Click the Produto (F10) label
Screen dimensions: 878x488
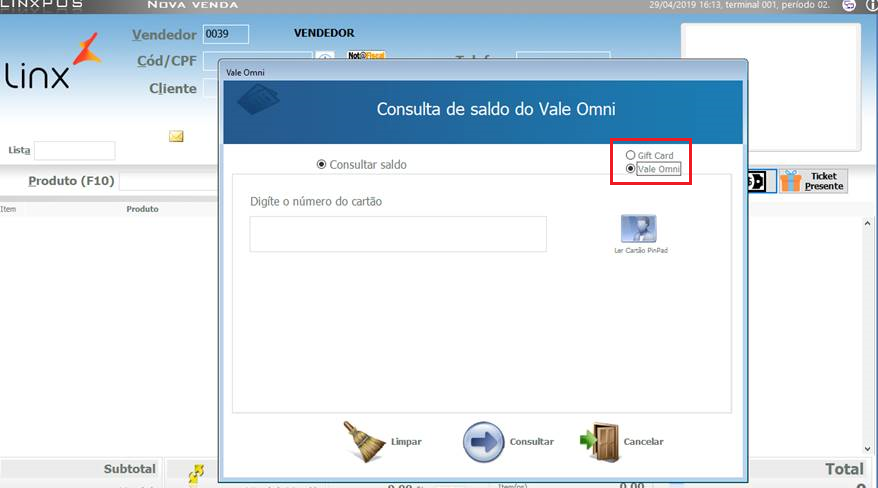pyautogui.click(x=71, y=181)
